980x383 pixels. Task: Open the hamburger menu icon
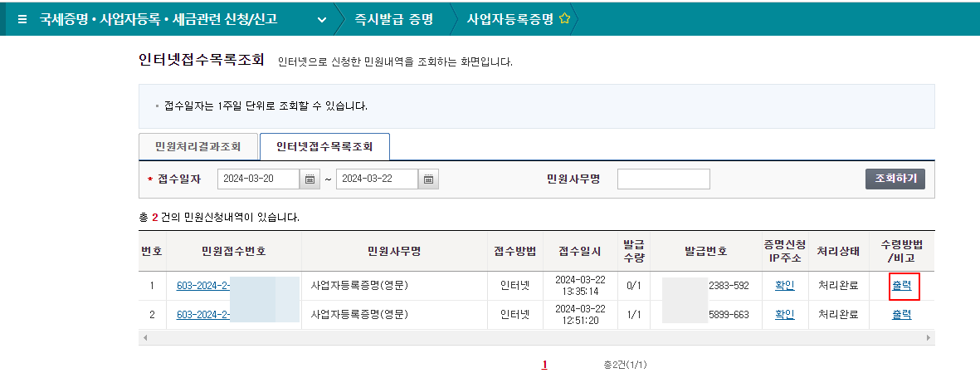[x=22, y=19]
